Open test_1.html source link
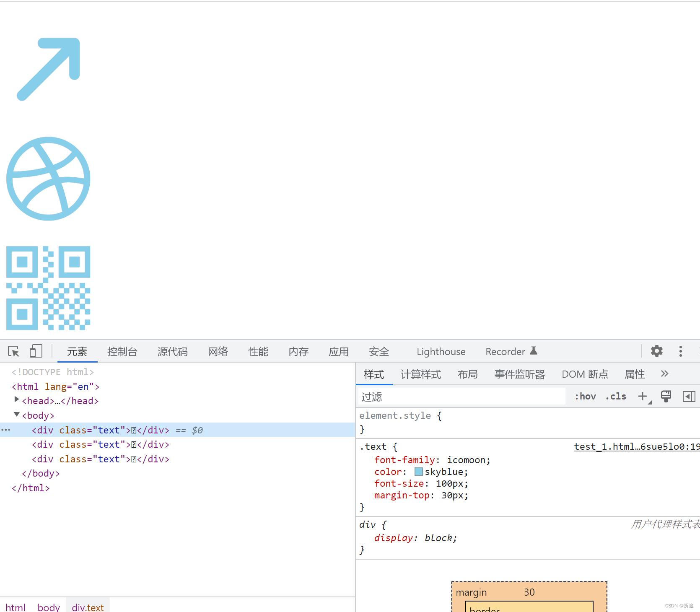Image resolution: width=700 pixels, height=612 pixels. pyautogui.click(x=637, y=446)
